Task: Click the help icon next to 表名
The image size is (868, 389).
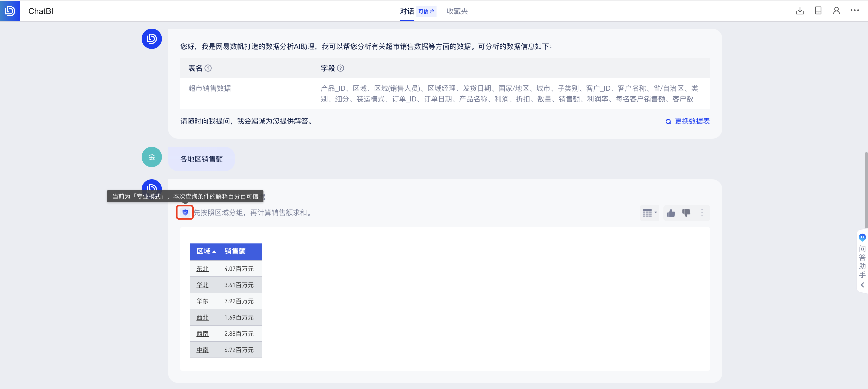Action: [208, 68]
